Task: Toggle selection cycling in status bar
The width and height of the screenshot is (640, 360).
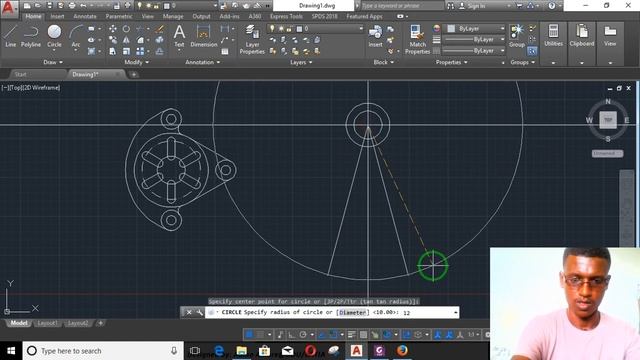Action: [x=375, y=335]
